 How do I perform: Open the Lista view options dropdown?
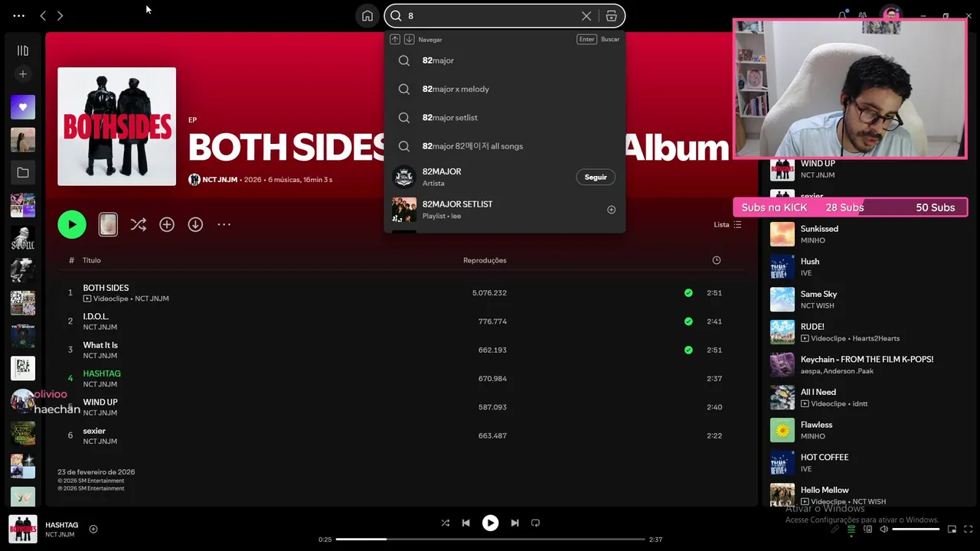727,225
